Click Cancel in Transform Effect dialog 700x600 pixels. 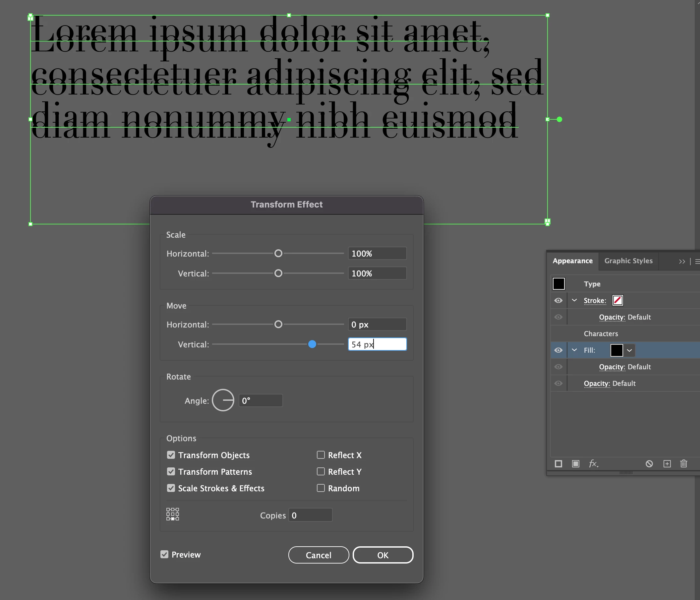point(318,555)
